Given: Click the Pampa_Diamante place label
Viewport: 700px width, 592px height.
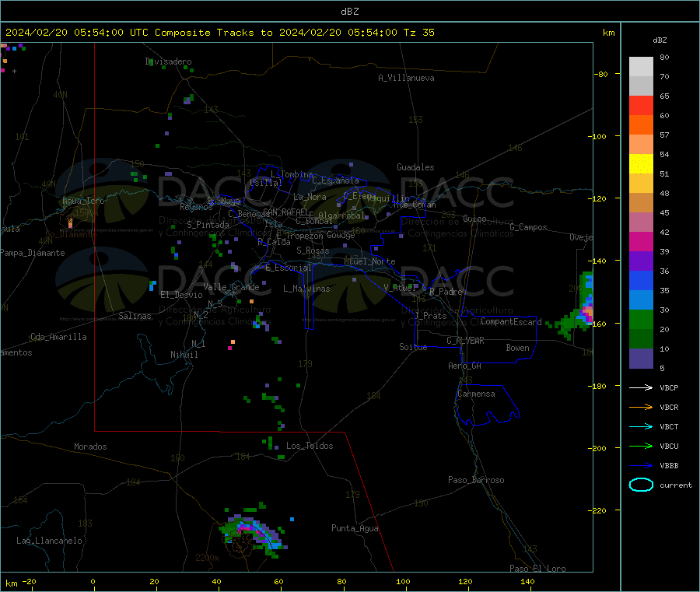Looking at the screenshot, I should tap(32, 253).
